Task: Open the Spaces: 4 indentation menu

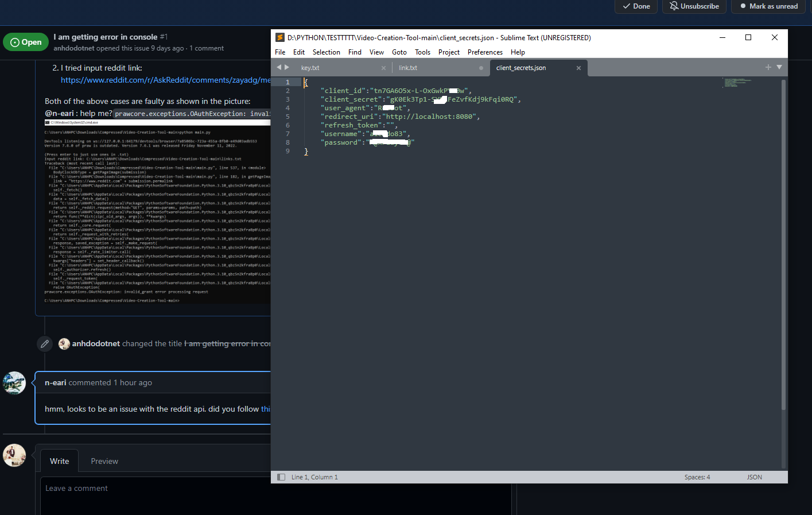Action: [x=697, y=477]
